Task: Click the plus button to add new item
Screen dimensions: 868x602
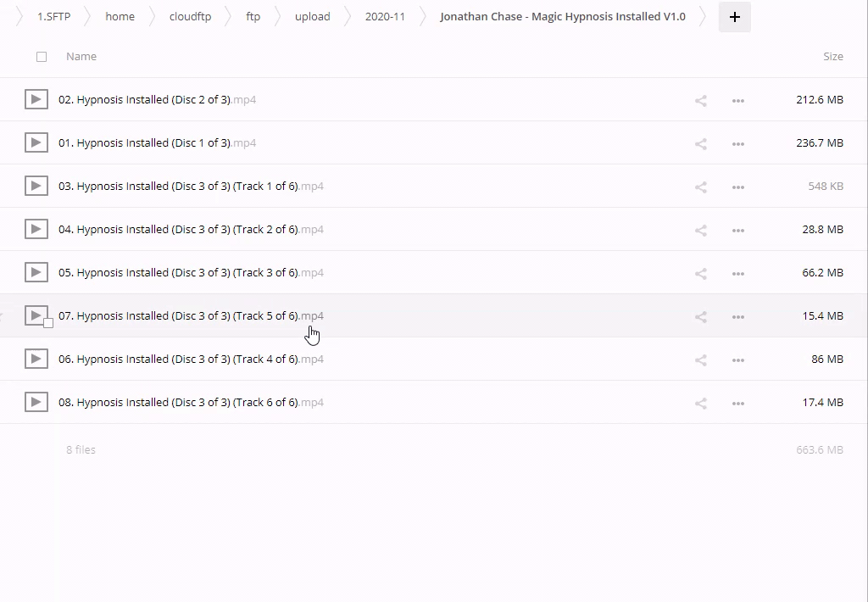Action: point(734,17)
